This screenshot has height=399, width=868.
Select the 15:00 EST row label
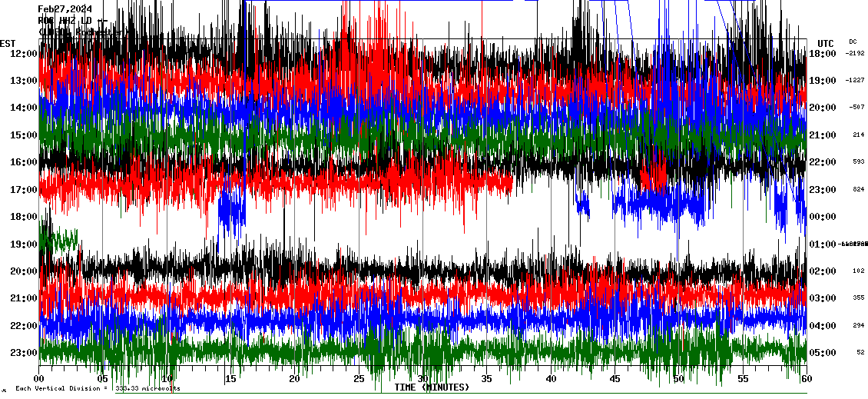click(x=23, y=135)
